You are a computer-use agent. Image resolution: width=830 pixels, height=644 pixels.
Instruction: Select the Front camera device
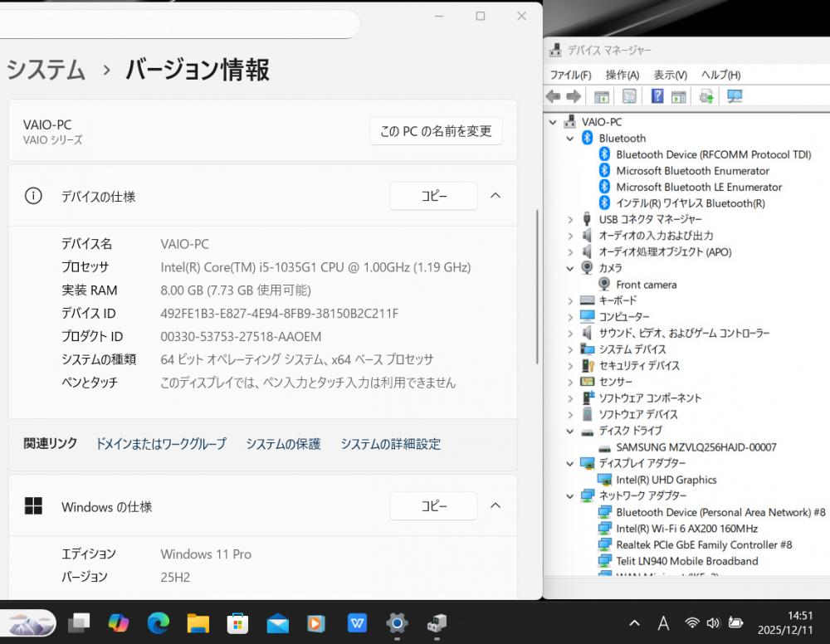pyautogui.click(x=646, y=285)
